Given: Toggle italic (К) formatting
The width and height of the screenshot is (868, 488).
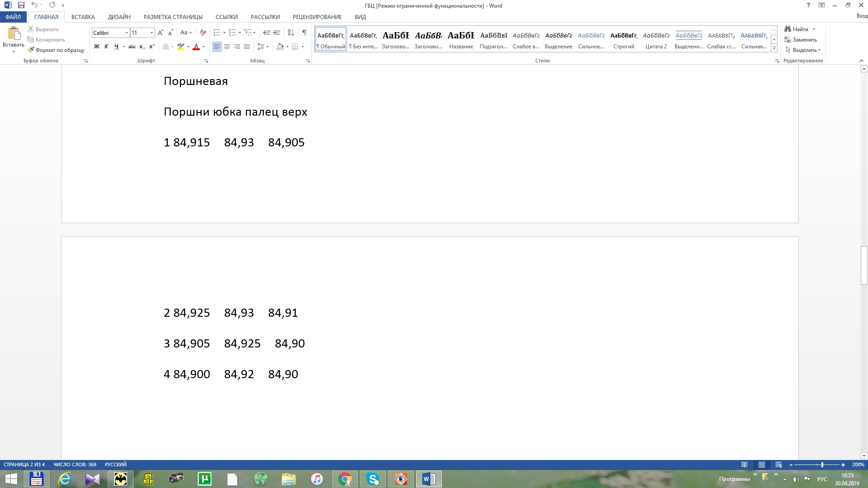Looking at the screenshot, I should [x=106, y=47].
